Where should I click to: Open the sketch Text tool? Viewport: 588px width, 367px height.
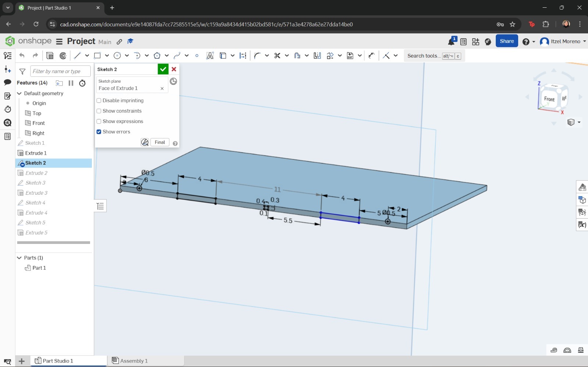[x=210, y=55]
